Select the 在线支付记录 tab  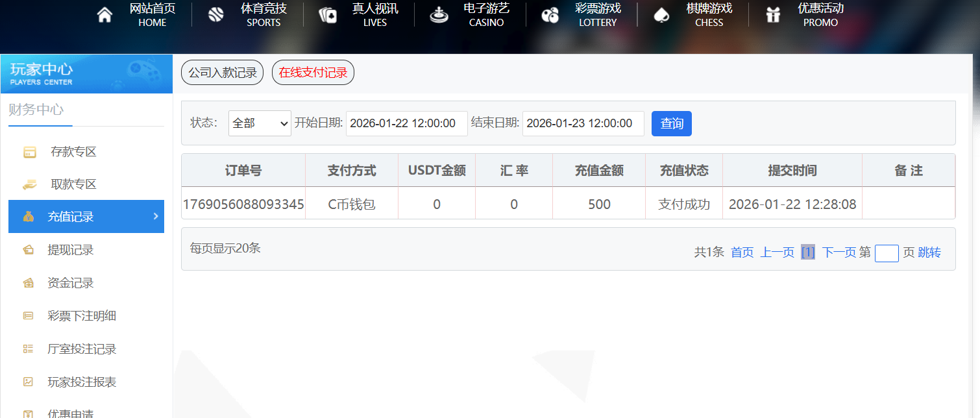(x=313, y=73)
